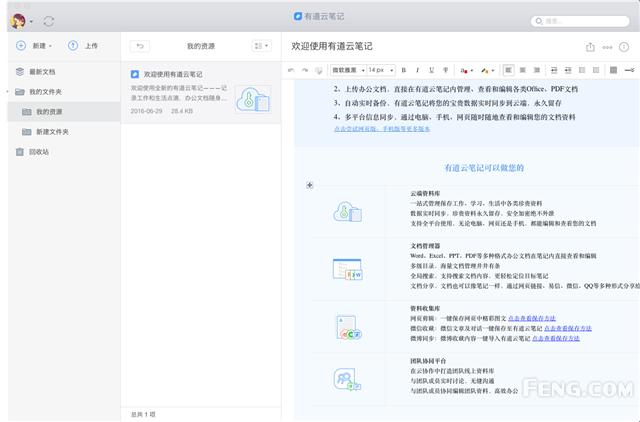Click the 团队协同平台 team image in note

pyautogui.click(x=347, y=379)
